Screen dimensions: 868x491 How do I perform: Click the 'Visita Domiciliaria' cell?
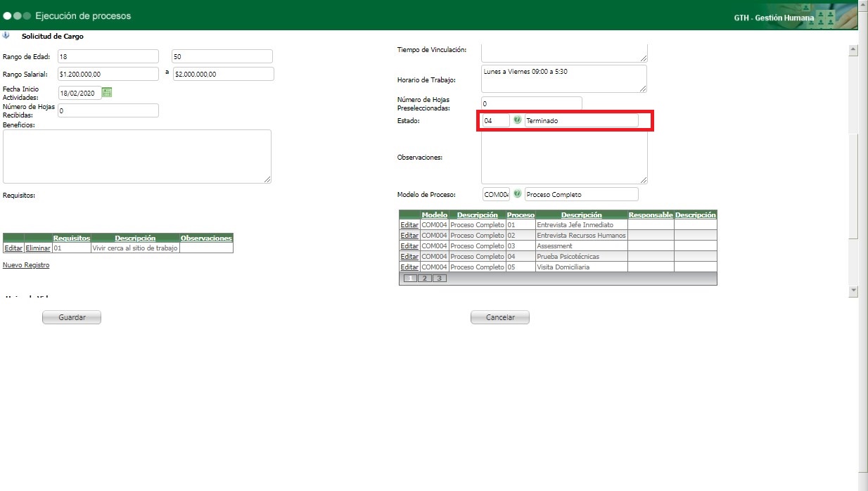point(581,267)
